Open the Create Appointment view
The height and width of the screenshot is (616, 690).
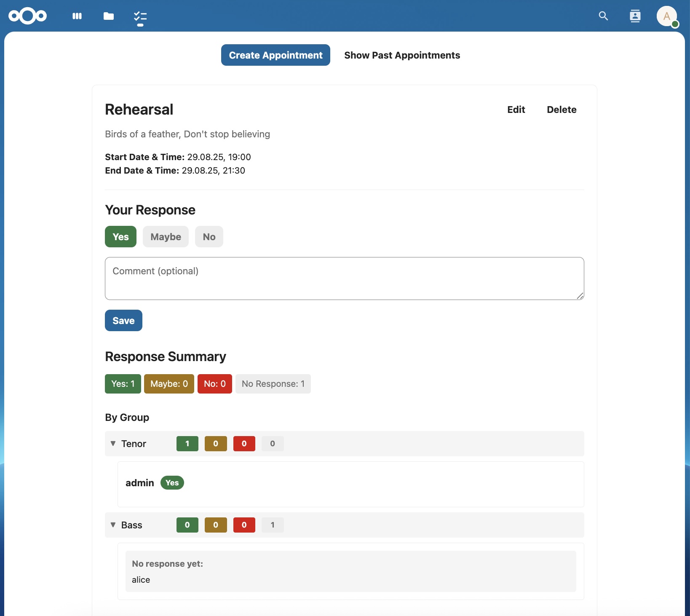275,55
